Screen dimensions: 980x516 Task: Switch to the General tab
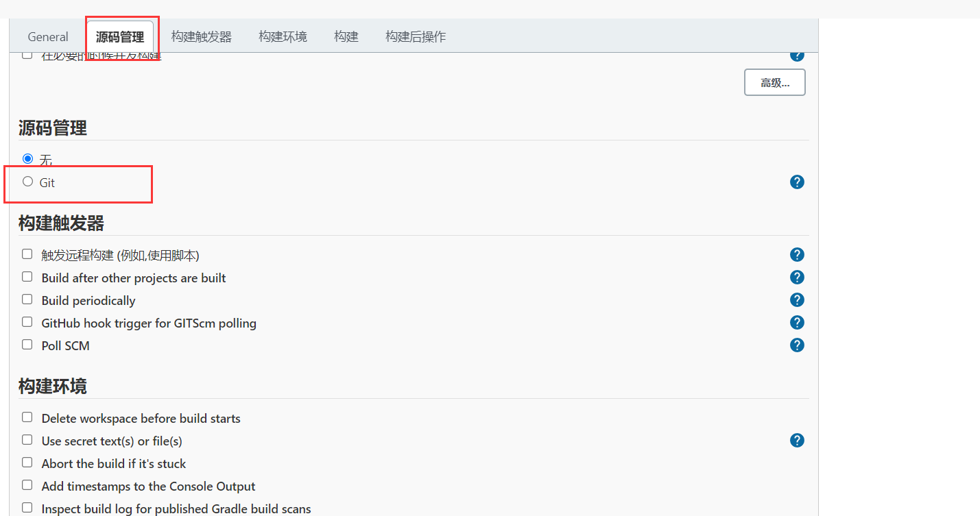coord(48,37)
